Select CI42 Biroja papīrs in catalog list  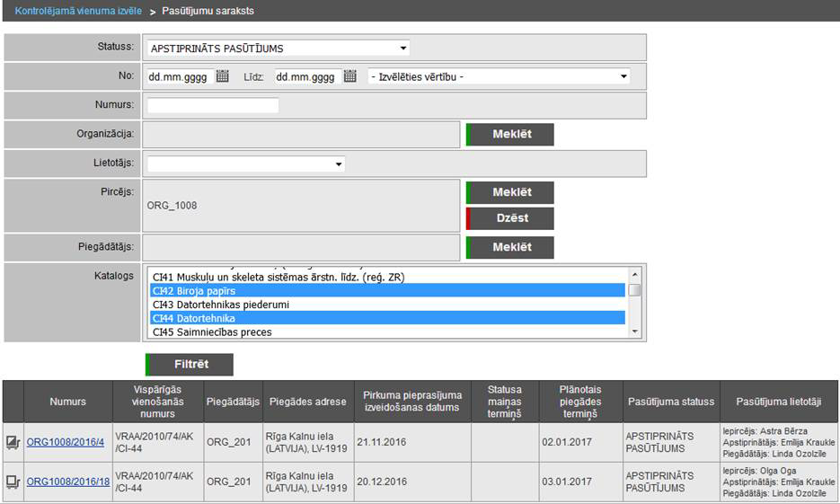pyautogui.click(x=386, y=291)
